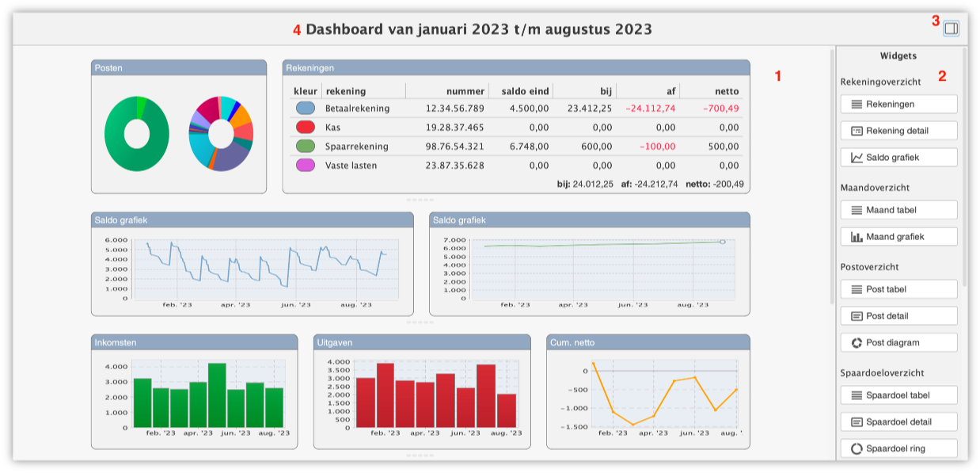Add the Spaardoel detail widget
Screen dimensions: 980x473
[898, 422]
